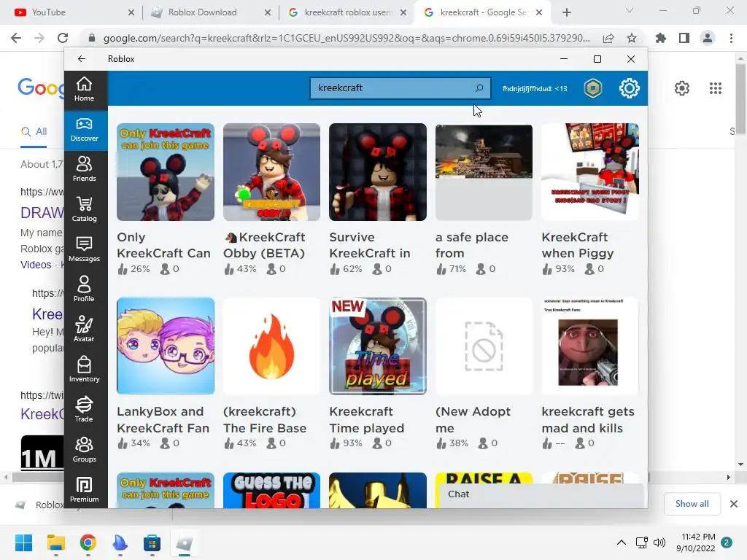Open the Roblox Home sidebar item

[85, 89]
